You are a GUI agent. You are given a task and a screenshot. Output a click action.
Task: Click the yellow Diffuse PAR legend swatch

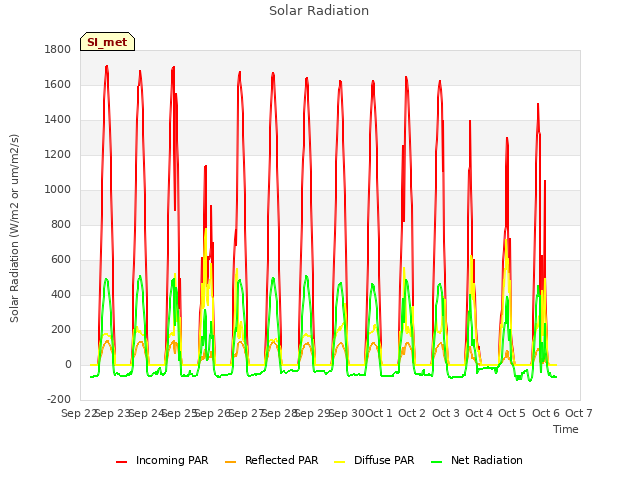point(340,462)
